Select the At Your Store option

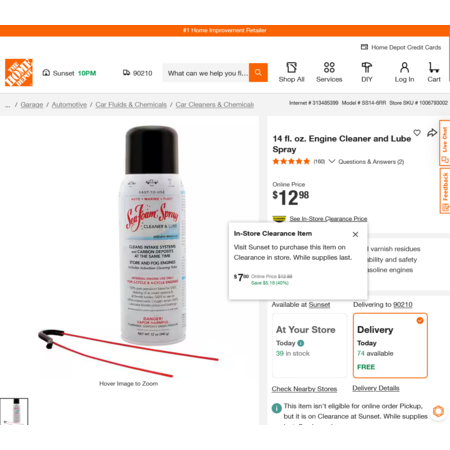click(309, 345)
